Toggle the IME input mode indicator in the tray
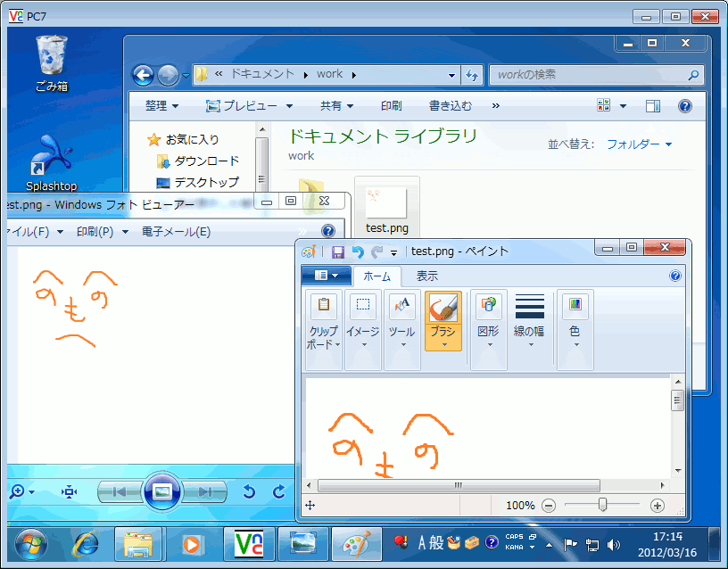 424,542
